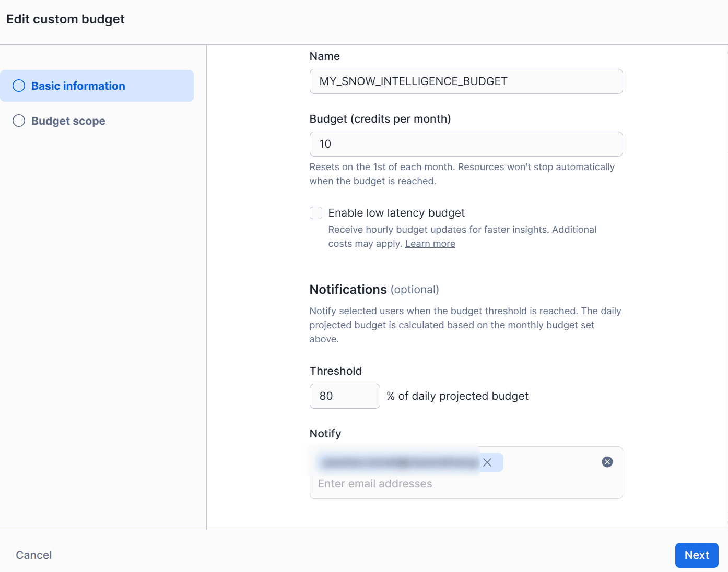Click the Basic information step circle icon
Viewport: 728px width, 572px height.
pyautogui.click(x=19, y=86)
